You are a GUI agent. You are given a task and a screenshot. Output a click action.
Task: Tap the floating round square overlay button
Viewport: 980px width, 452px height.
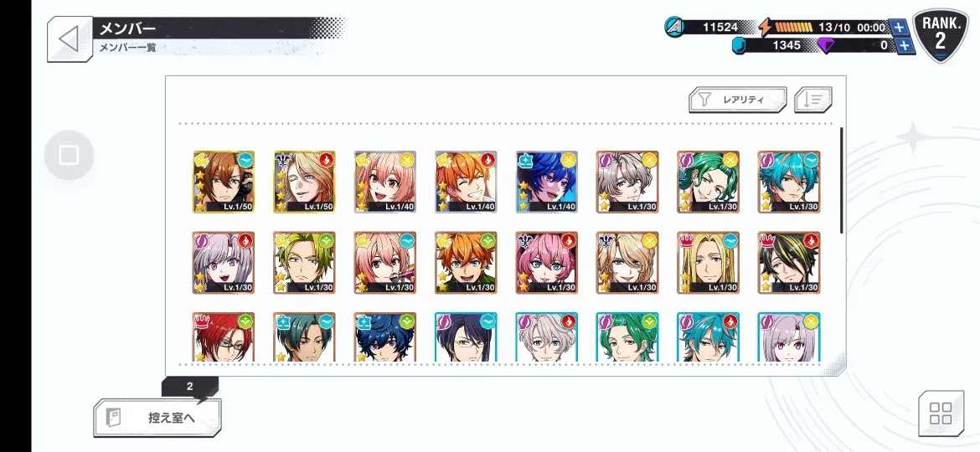point(69,155)
